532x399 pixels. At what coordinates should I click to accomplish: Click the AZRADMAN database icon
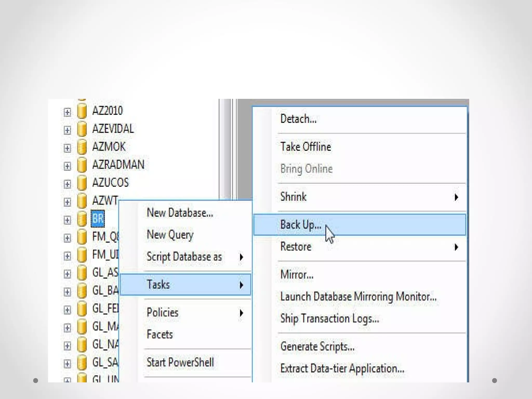tap(82, 165)
